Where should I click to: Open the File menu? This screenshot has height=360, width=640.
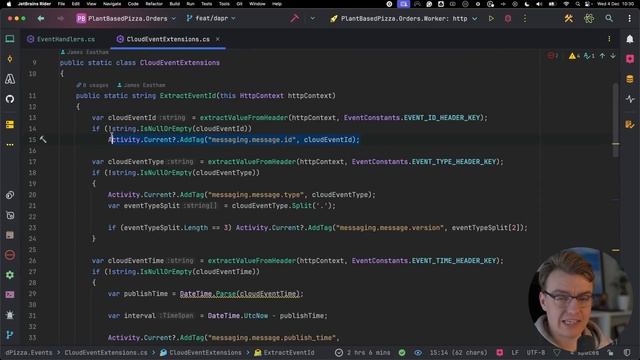61,4
